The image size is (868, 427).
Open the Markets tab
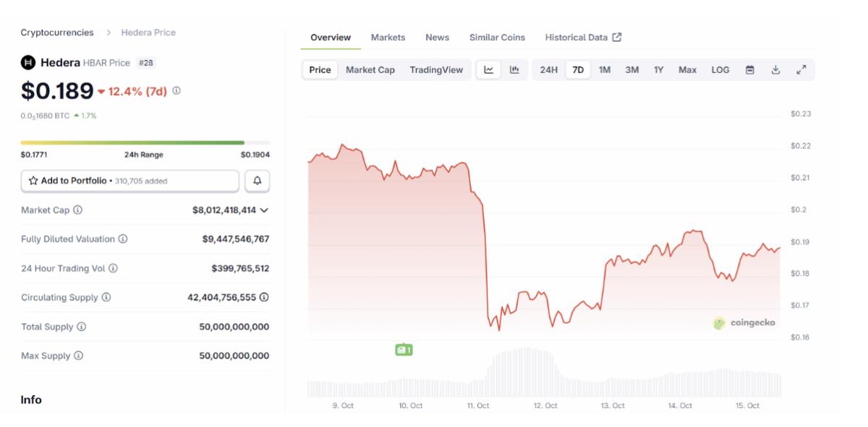tap(388, 38)
